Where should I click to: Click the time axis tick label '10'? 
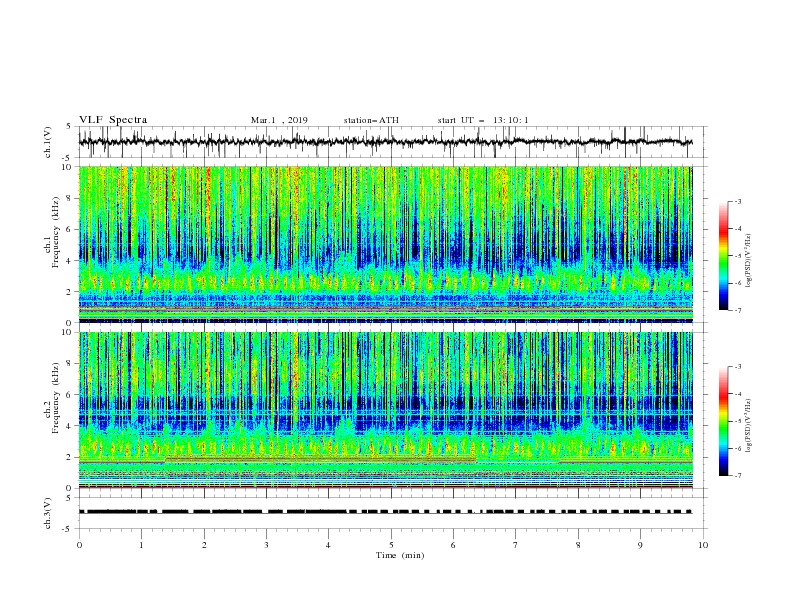(x=703, y=545)
